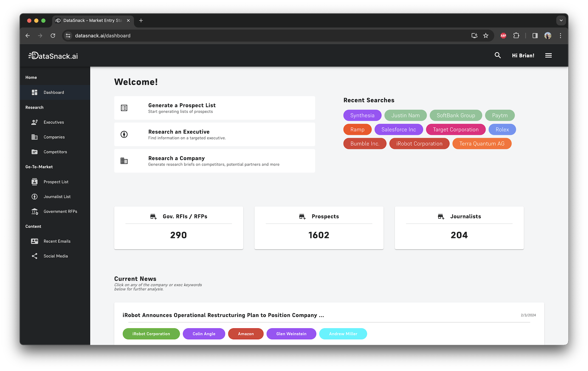Open the Executives menu item

[55, 122]
